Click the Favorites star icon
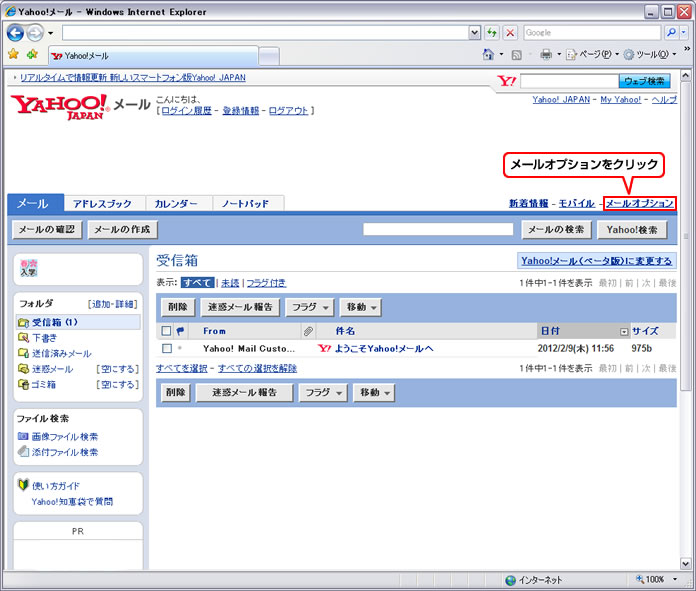This screenshot has width=696, height=591. (x=13, y=54)
